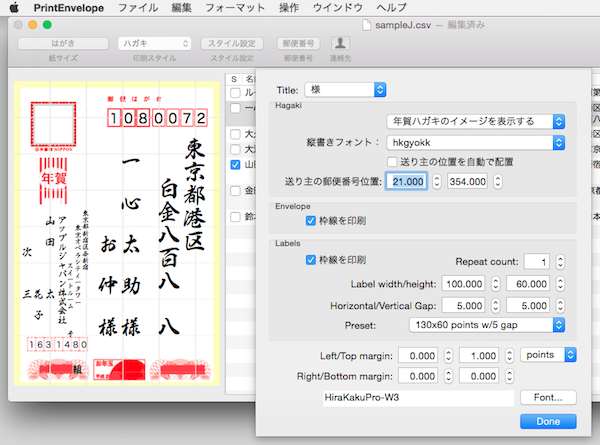Click the スタイル設定 toolbar button
The height and width of the screenshot is (445, 600).
(x=232, y=44)
